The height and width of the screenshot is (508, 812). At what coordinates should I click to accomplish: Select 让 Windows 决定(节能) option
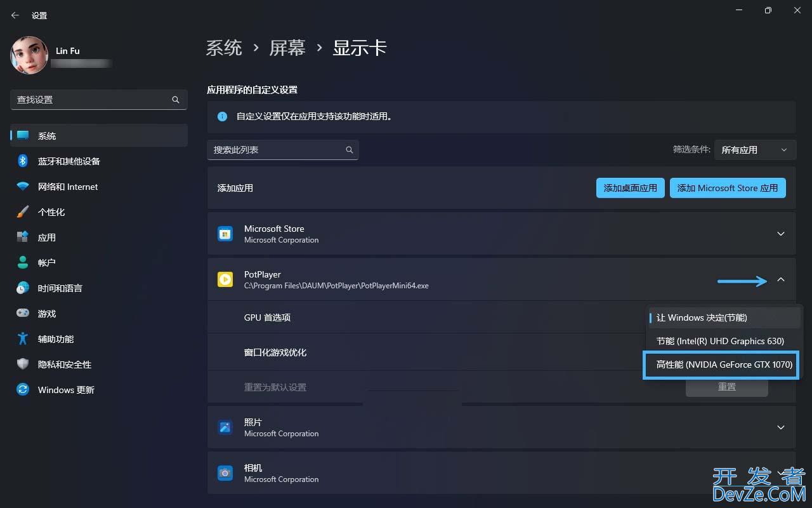tap(724, 317)
